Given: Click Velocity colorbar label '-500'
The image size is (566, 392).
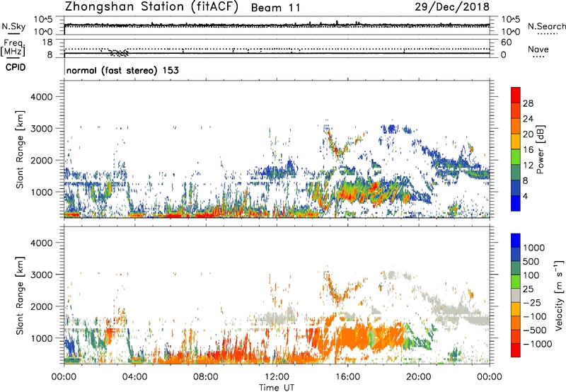Looking at the screenshot, I should click(534, 330).
